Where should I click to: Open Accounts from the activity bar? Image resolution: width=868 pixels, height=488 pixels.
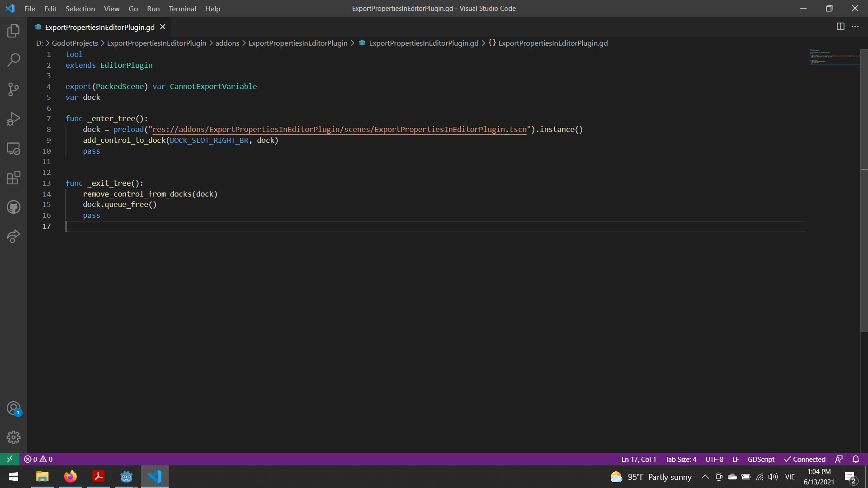(14, 408)
